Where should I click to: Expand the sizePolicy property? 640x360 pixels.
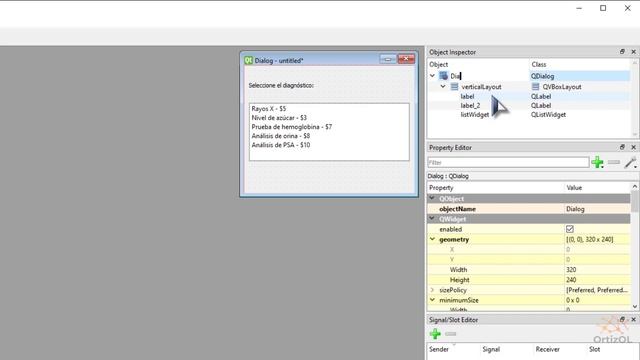pyautogui.click(x=432, y=290)
